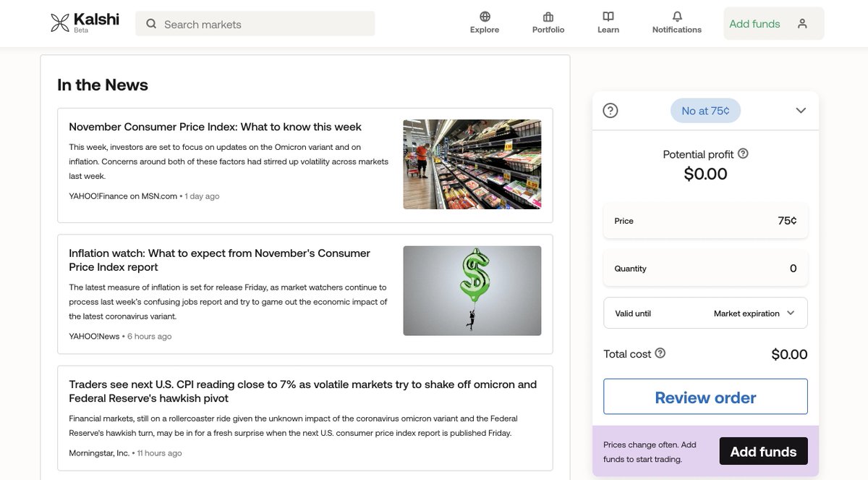Collapse the order panel chevron
Viewport: 868px width, 480px height.
[801, 111]
